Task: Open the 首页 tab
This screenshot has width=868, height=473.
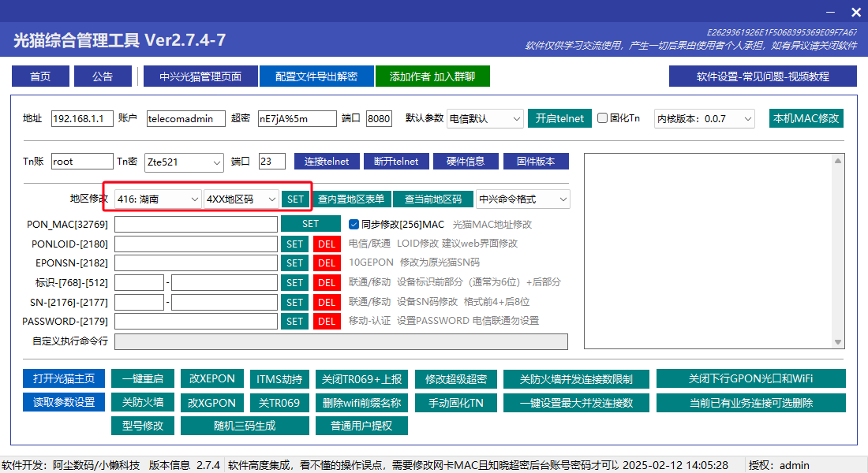Action: [x=40, y=76]
